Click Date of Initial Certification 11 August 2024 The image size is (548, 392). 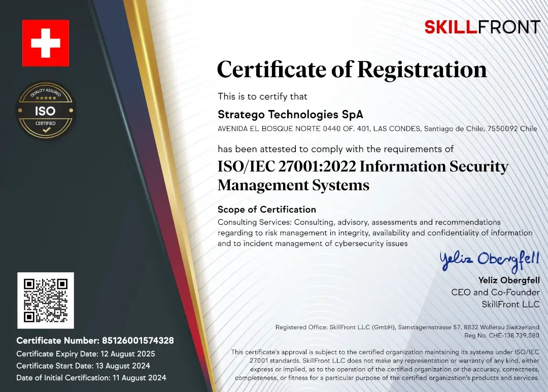pyautogui.click(x=91, y=378)
